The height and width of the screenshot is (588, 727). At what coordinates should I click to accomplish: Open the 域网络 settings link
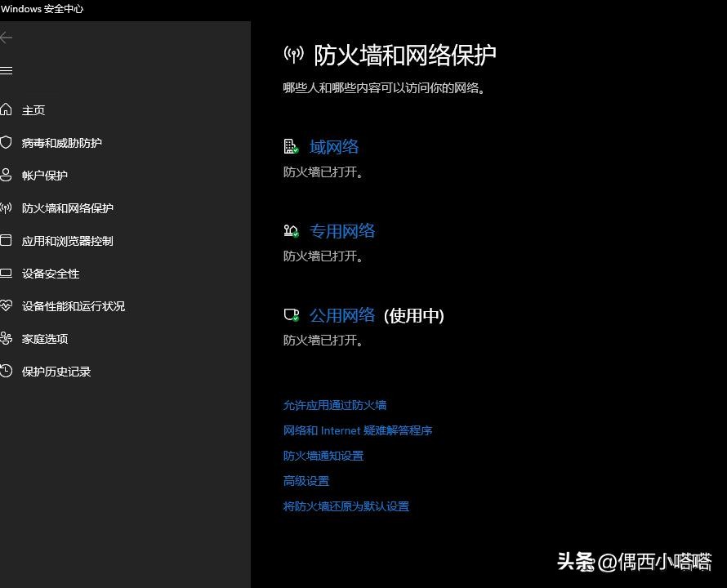click(x=333, y=146)
